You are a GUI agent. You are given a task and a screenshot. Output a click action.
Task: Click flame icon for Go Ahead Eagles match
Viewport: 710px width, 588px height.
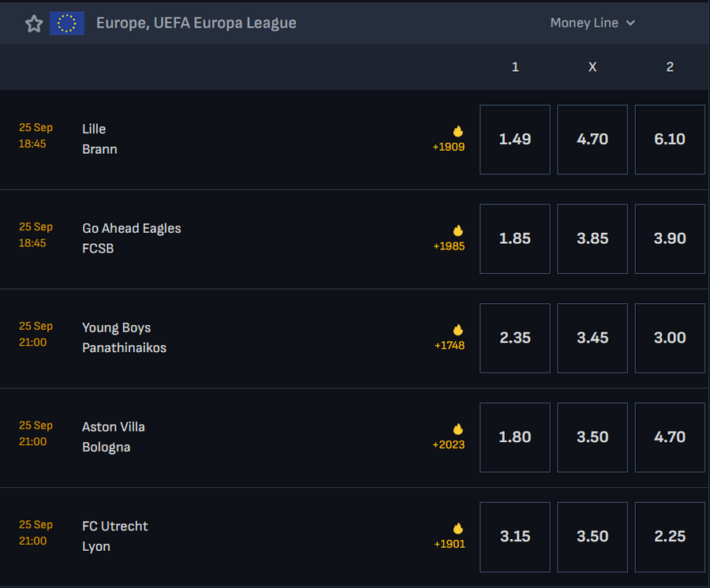click(x=458, y=230)
